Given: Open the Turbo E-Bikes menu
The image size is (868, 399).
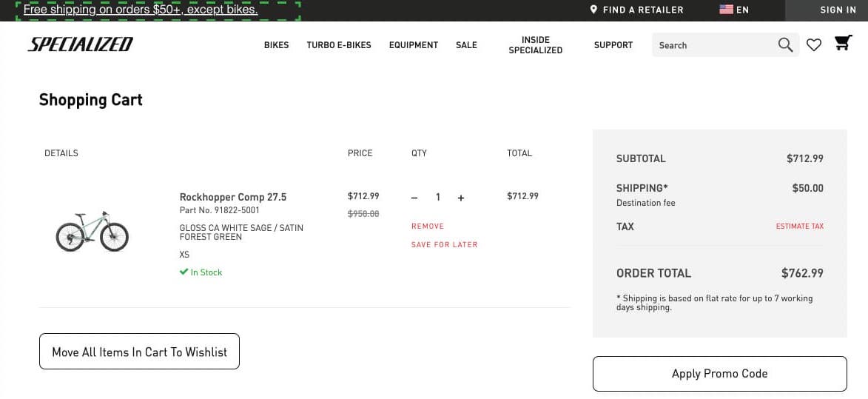Looking at the screenshot, I should (x=339, y=45).
